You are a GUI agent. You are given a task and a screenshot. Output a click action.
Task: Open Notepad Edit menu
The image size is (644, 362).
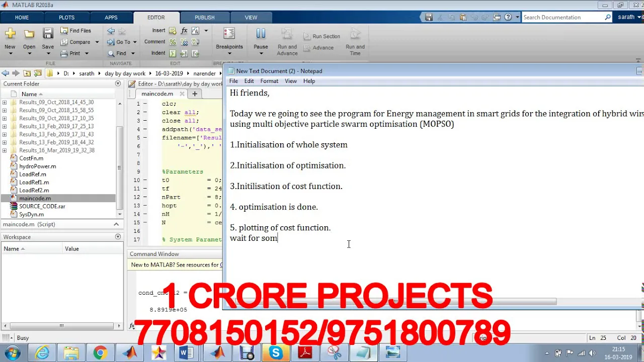(249, 81)
